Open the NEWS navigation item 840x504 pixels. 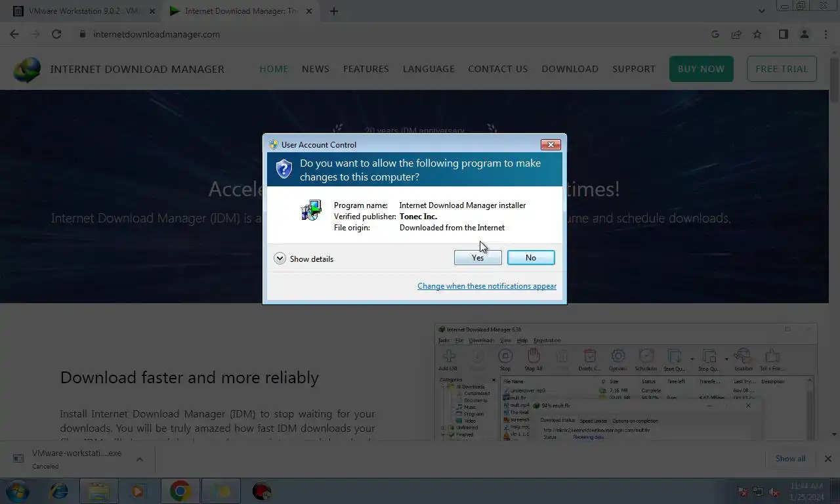316,69
